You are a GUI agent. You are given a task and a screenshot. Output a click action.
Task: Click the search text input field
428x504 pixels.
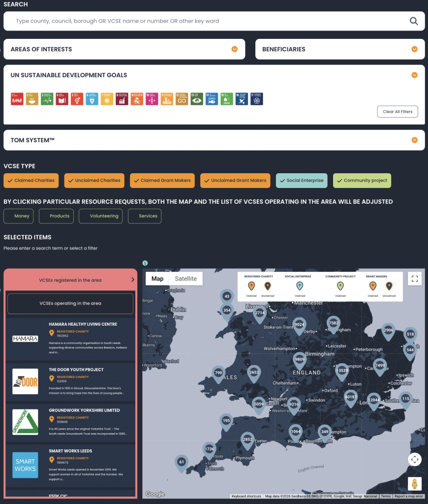click(207, 21)
